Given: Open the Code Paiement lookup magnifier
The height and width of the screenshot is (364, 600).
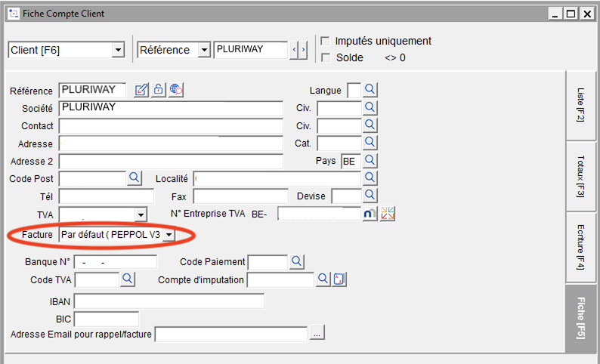Looking at the screenshot, I should 297,261.
